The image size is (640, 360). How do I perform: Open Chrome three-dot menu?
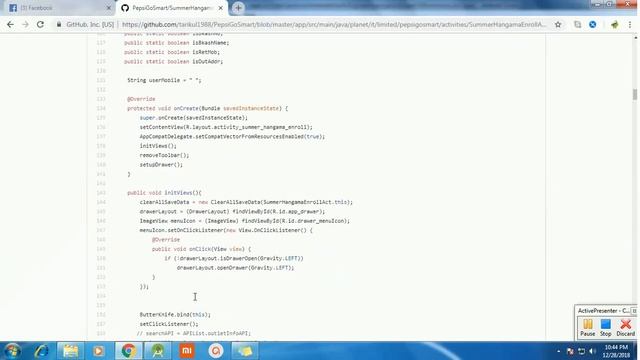tap(630, 24)
